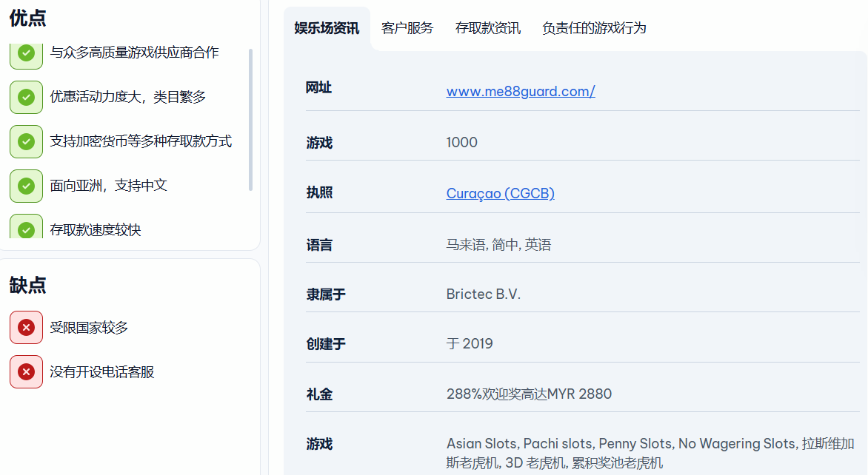Click the 隶属于 row label
The height and width of the screenshot is (475, 868).
326,294
